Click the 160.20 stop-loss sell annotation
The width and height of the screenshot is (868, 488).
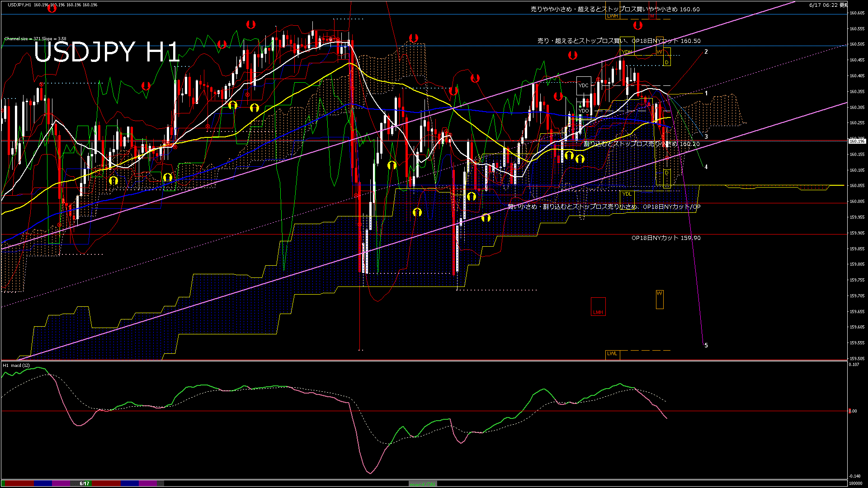[642, 144]
